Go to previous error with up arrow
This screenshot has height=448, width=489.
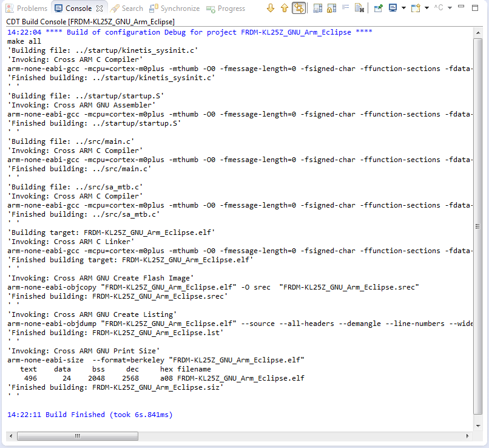(284, 8)
